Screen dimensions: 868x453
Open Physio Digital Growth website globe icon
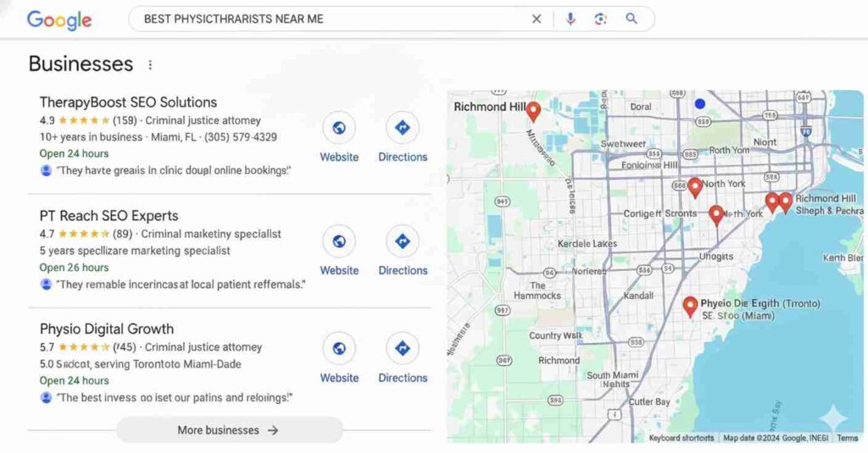point(339,348)
